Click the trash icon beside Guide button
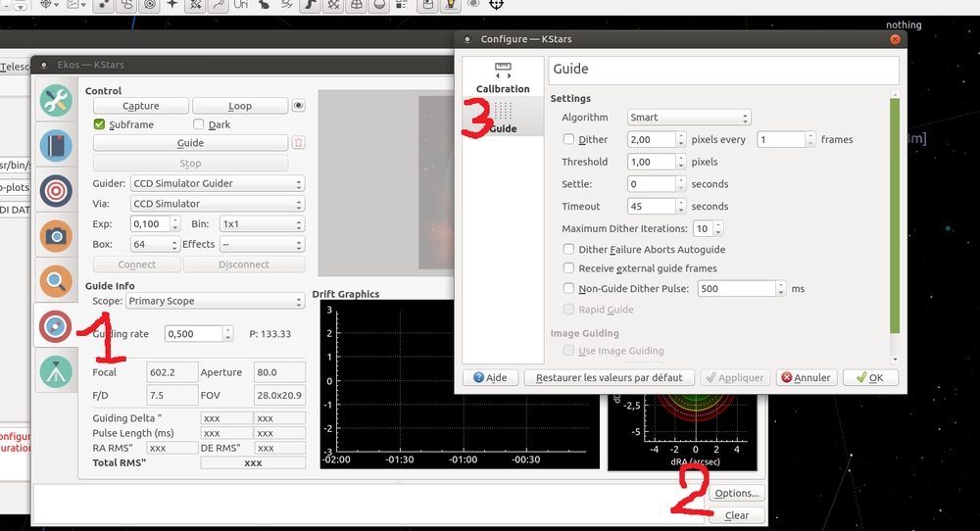The image size is (980, 531). pos(299,142)
